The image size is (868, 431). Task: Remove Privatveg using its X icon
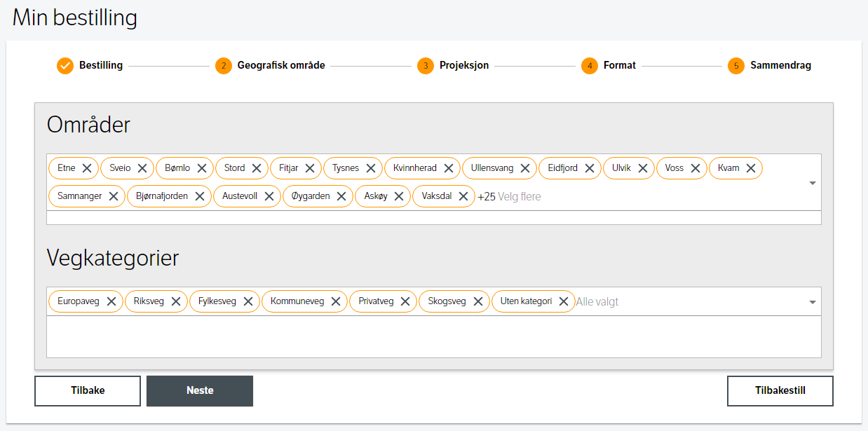pyautogui.click(x=405, y=301)
